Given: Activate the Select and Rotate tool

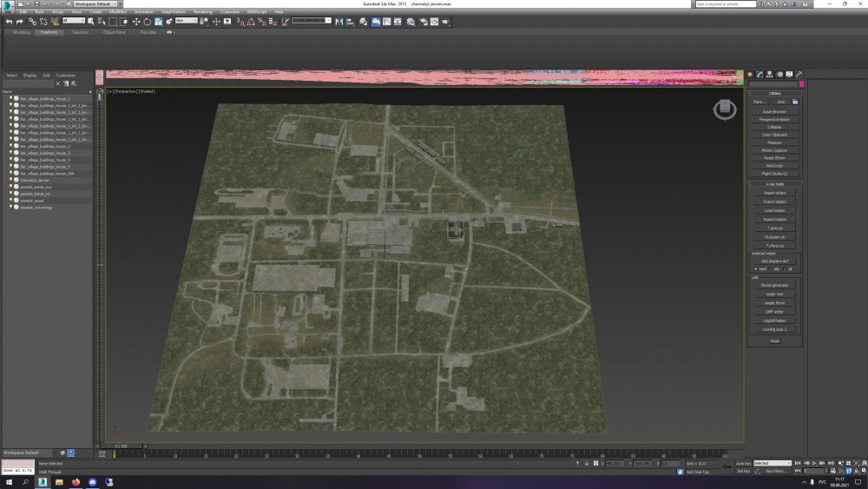Looking at the screenshot, I should (x=147, y=22).
